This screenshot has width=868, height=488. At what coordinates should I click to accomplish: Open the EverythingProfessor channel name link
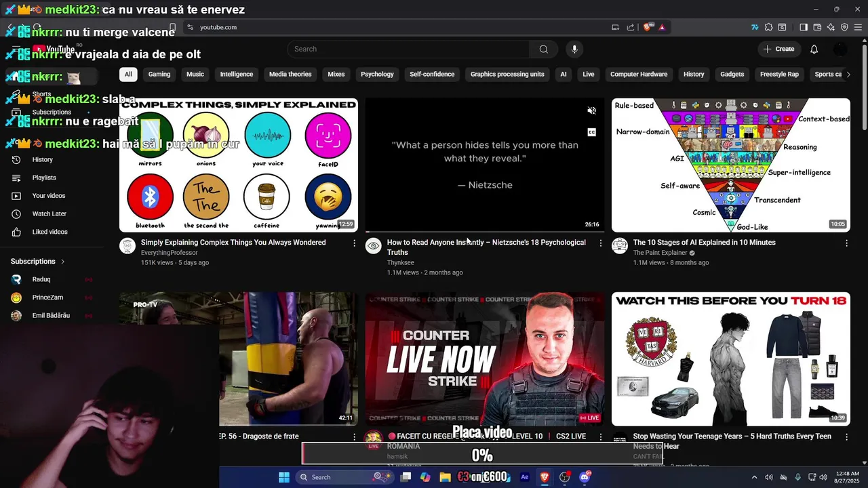170,253
